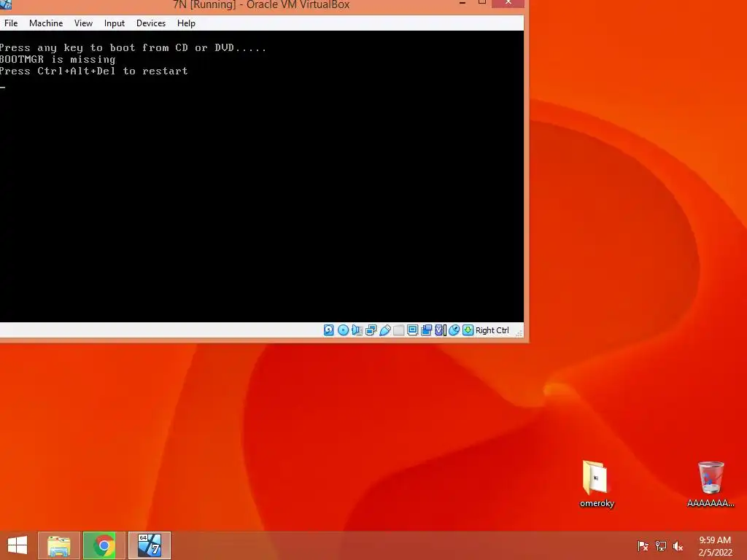This screenshot has width=747, height=560.
Task: Maximize the VirtualBox window
Action: point(481,3)
